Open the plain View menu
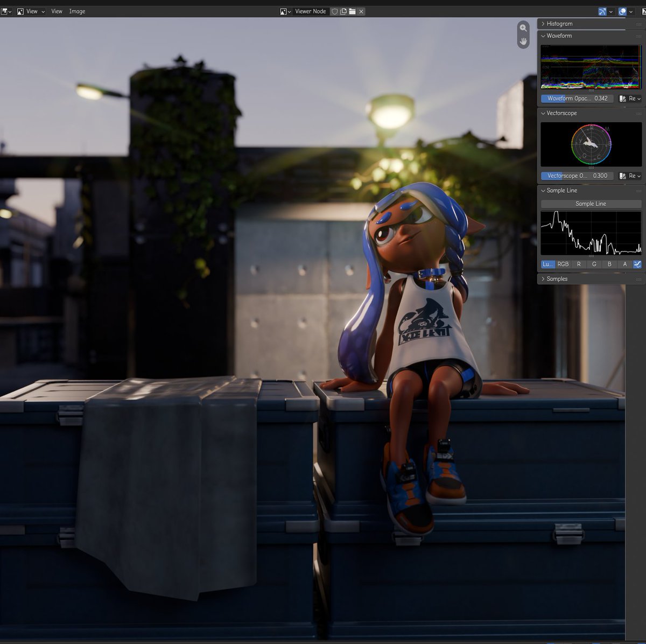This screenshot has height=644, width=646. [x=57, y=11]
